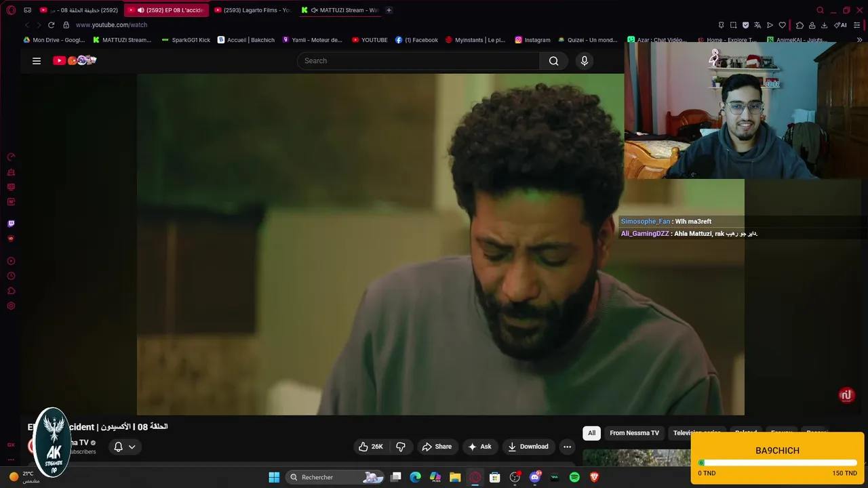Open the ad blocker shield icon
This screenshot has height=488, width=868.
[745, 25]
